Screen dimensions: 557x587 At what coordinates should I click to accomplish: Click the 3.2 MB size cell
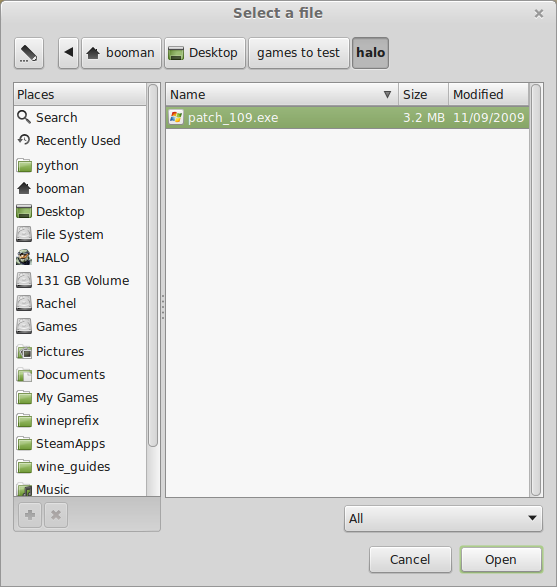pos(424,118)
